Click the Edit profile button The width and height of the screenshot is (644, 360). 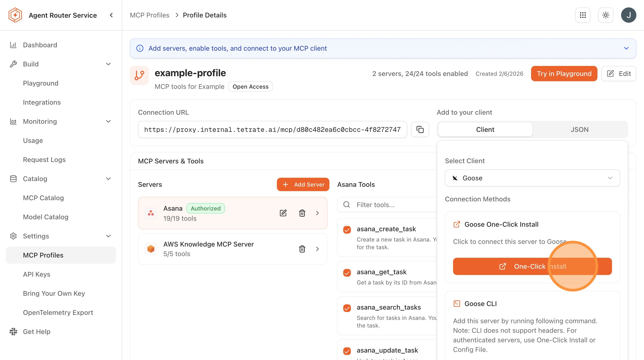tap(618, 74)
